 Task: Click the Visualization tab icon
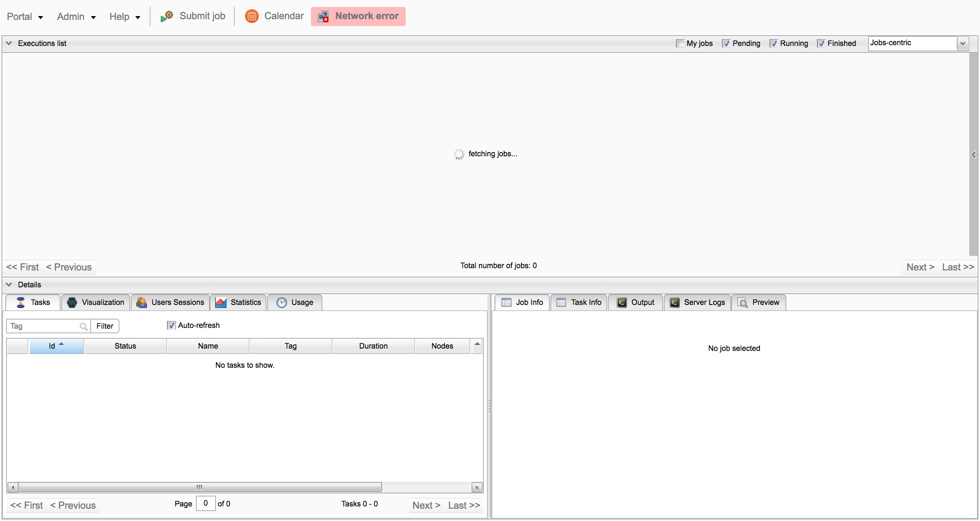coord(72,302)
